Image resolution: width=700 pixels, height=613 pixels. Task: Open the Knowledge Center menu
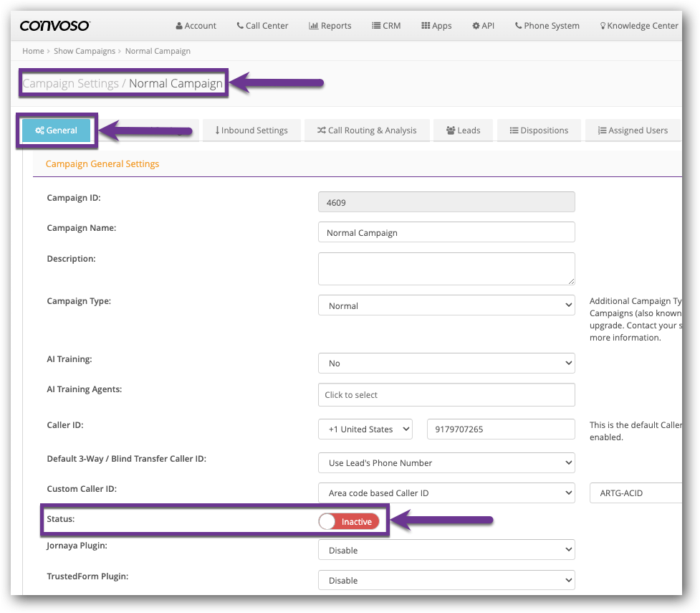638,26
